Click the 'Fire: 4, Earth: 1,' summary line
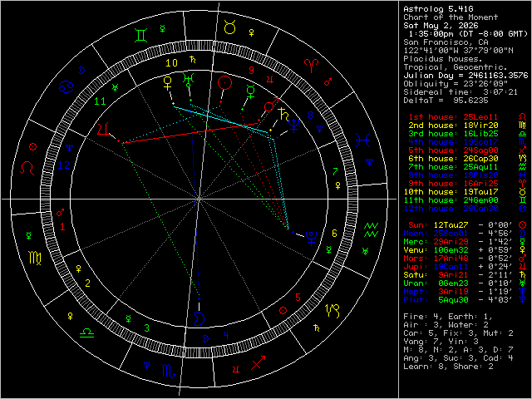The image size is (532, 399). pyautogui.click(x=448, y=316)
